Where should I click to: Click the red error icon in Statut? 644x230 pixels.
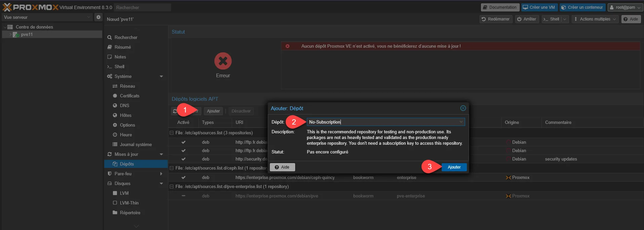[x=223, y=61]
